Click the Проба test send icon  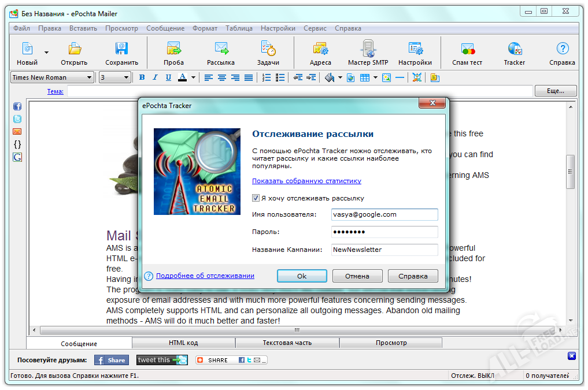173,49
